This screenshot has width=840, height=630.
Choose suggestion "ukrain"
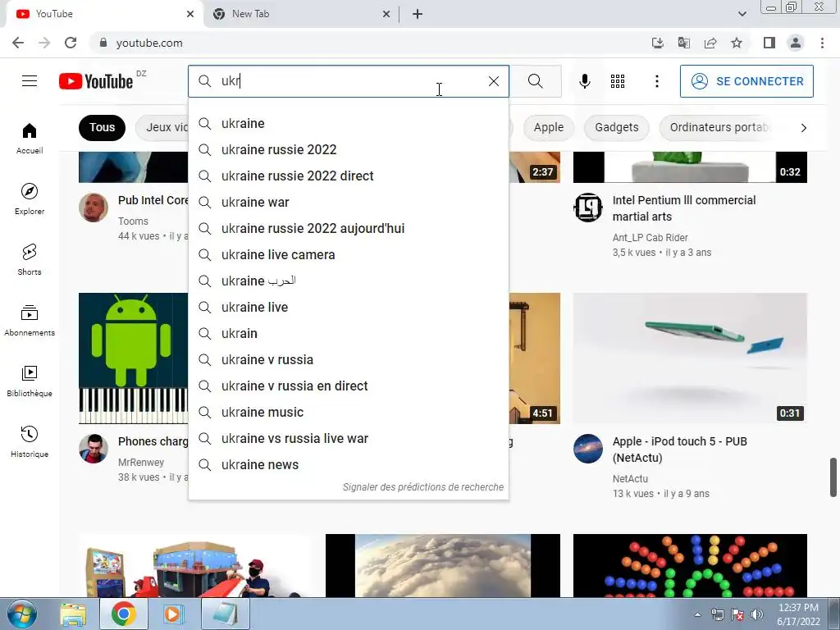(348, 333)
